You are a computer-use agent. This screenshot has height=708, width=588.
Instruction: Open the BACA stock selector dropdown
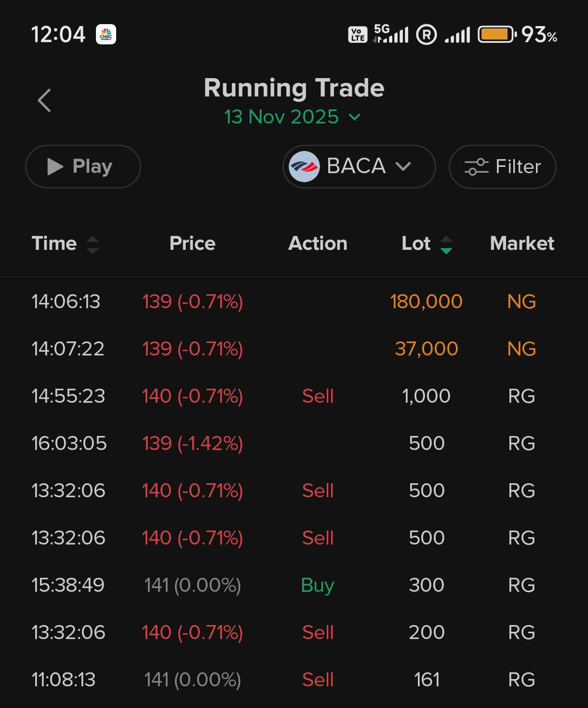(x=359, y=166)
